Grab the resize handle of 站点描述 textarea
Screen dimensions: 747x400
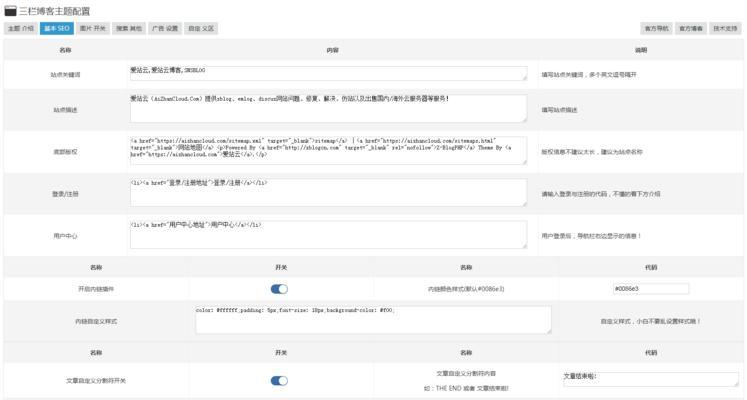click(x=525, y=120)
